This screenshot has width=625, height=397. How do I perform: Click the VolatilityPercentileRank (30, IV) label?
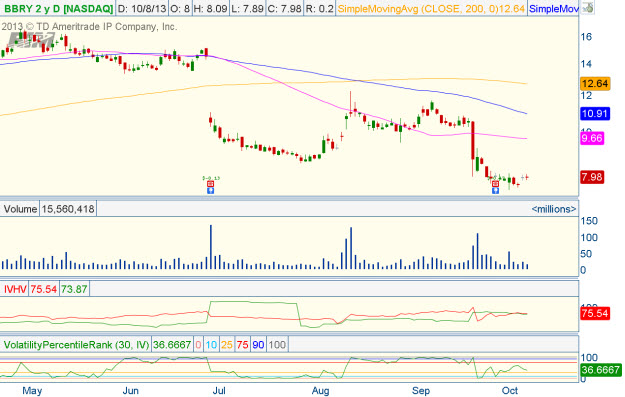[76, 344]
